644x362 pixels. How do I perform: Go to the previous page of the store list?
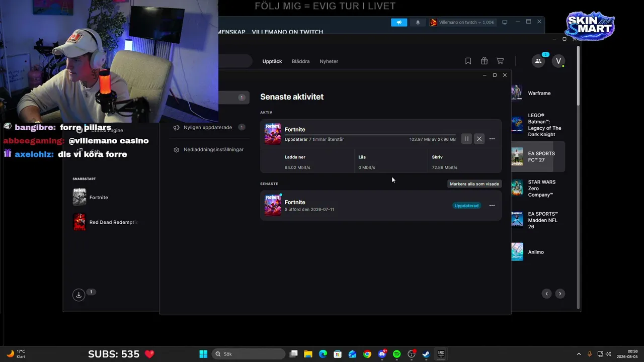pos(546,294)
